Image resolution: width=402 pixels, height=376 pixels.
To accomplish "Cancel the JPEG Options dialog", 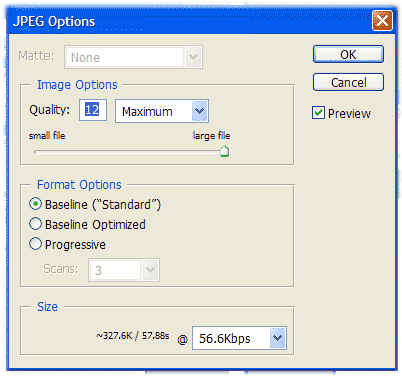I will tap(348, 82).
